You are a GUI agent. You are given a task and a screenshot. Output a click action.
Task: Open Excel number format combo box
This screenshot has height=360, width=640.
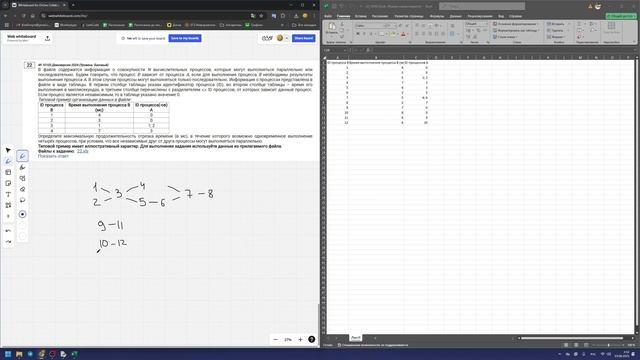[x=477, y=24]
